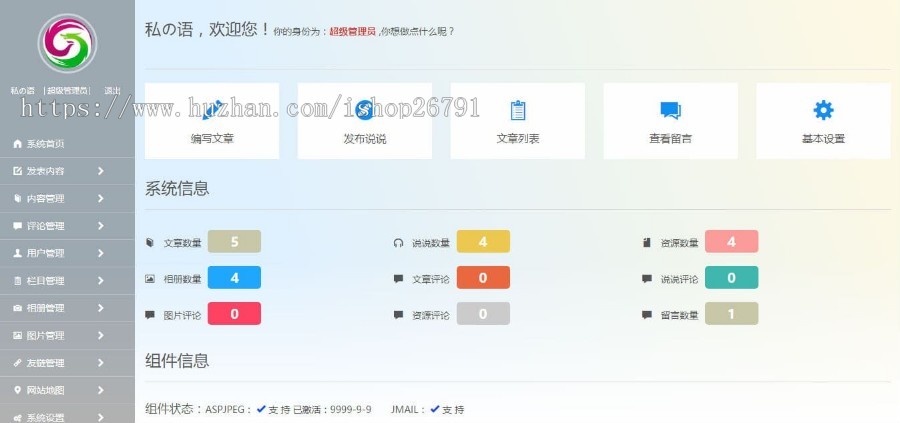The image size is (900, 423).
Task: Click the edit icon beside 发表内容
Action: [x=17, y=171]
